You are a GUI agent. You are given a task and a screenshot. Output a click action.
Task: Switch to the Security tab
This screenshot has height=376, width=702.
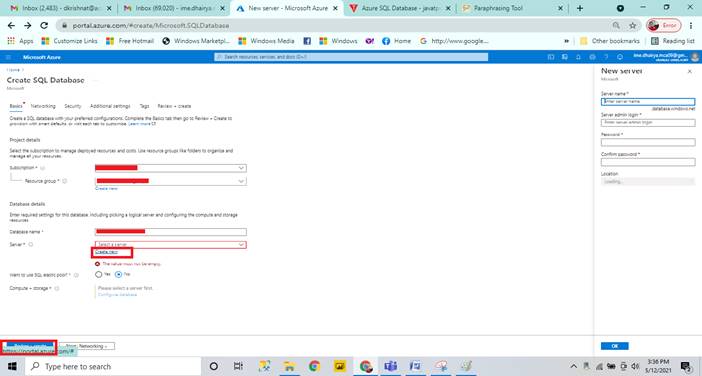coord(73,106)
